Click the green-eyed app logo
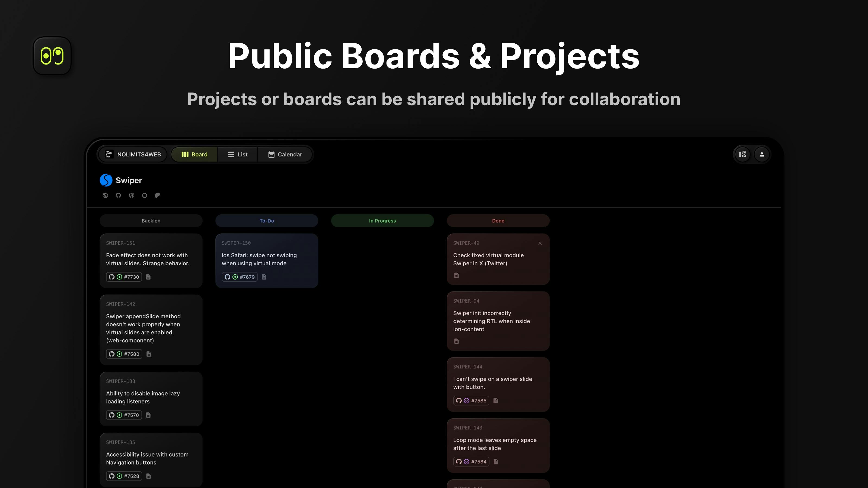Screen dimensions: 868x488 tap(52, 56)
